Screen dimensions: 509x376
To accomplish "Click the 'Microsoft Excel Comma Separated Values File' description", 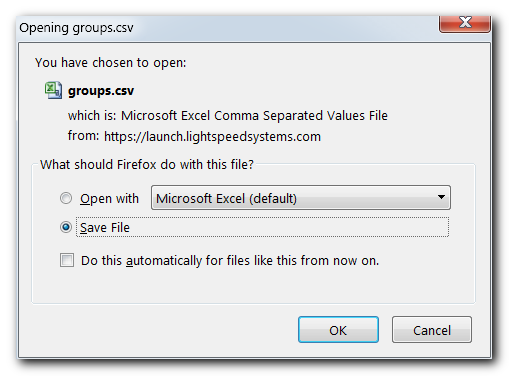I will click(x=254, y=116).
